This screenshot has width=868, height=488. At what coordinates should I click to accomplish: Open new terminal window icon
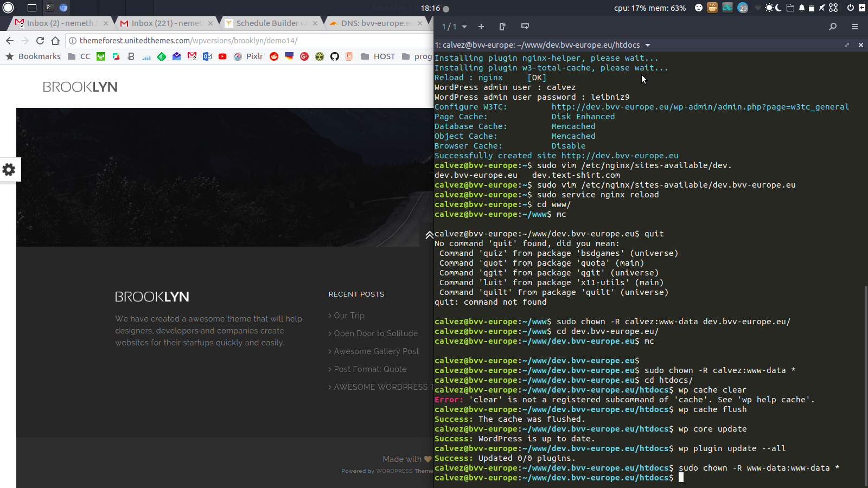pyautogui.click(x=525, y=27)
